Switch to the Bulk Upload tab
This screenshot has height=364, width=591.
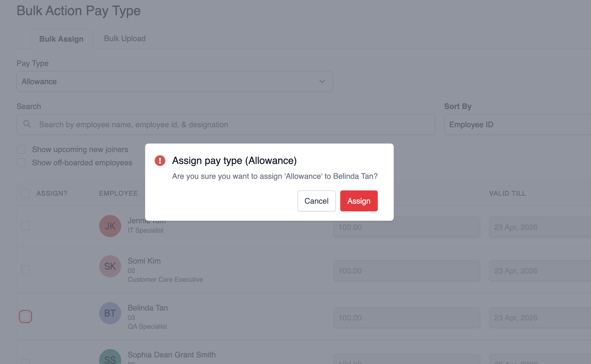(124, 39)
